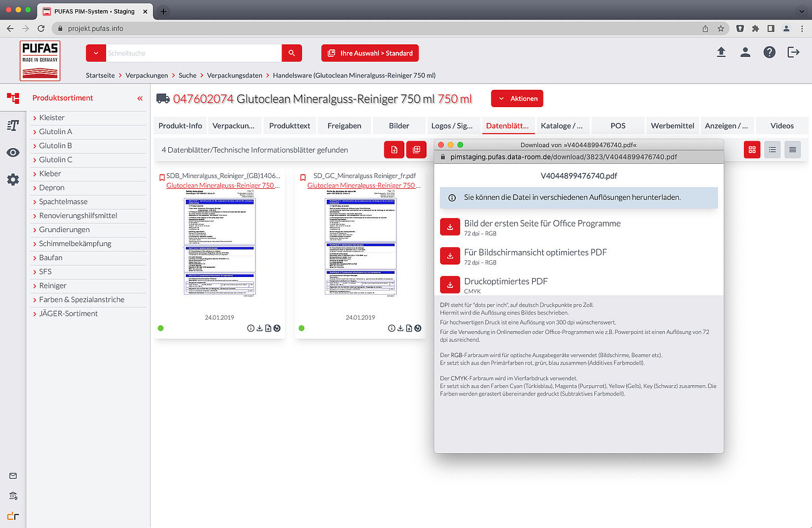Open a new browser tab
Viewport: 812px width, 528px height.
163,11
